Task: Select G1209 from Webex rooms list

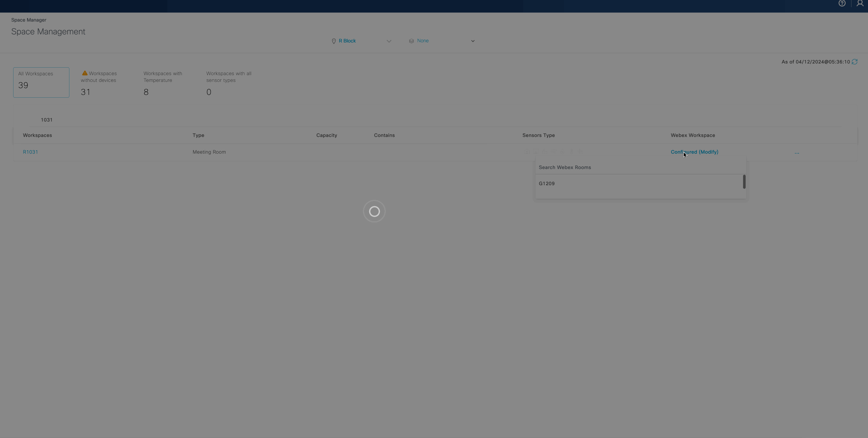Action: pyautogui.click(x=547, y=184)
